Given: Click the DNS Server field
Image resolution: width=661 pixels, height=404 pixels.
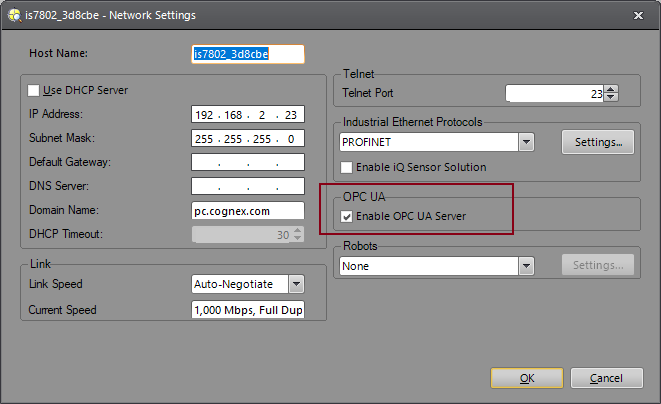Looking at the screenshot, I should pyautogui.click(x=247, y=186).
